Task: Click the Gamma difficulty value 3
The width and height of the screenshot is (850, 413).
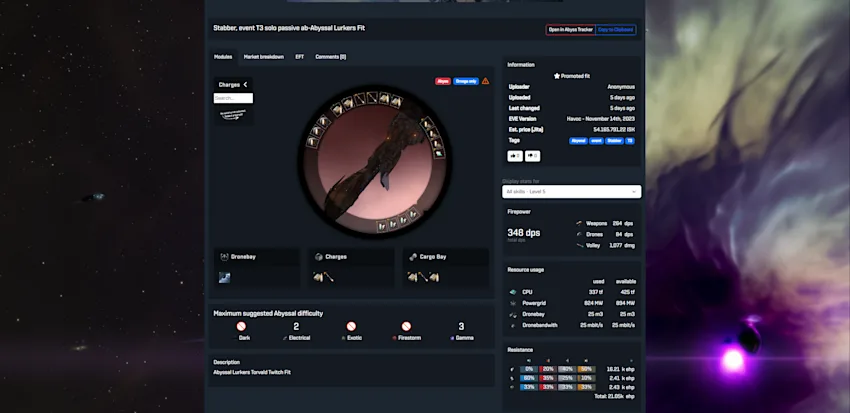Action: click(x=461, y=326)
